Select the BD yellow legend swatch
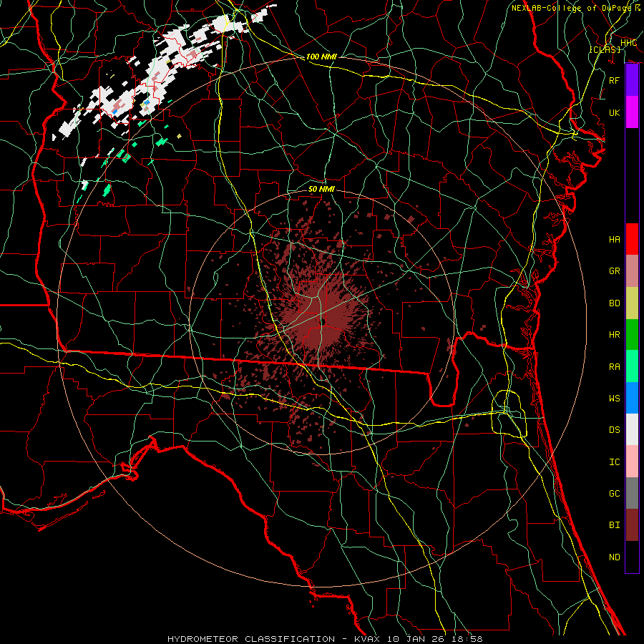 coord(632,303)
